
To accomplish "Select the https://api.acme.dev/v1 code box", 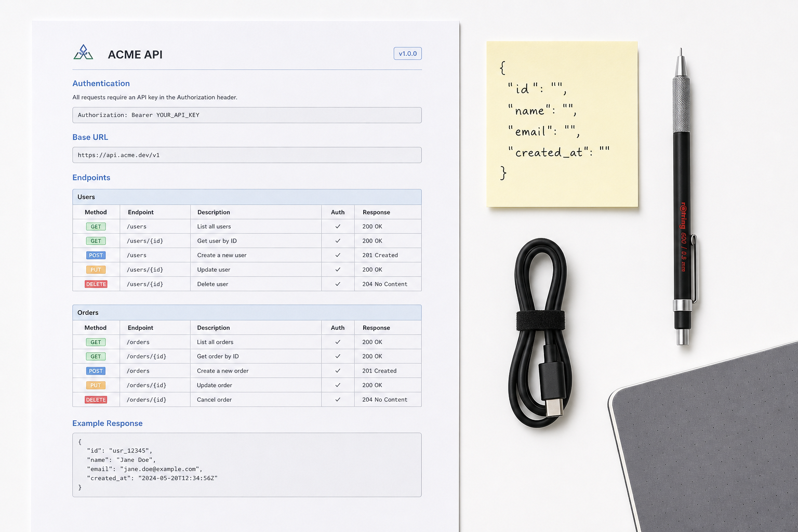I will click(247, 155).
